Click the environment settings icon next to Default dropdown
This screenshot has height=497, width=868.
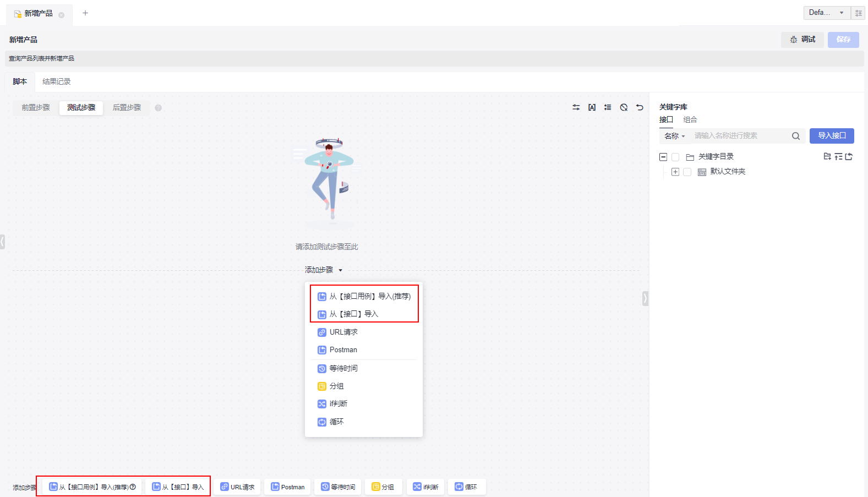click(859, 13)
